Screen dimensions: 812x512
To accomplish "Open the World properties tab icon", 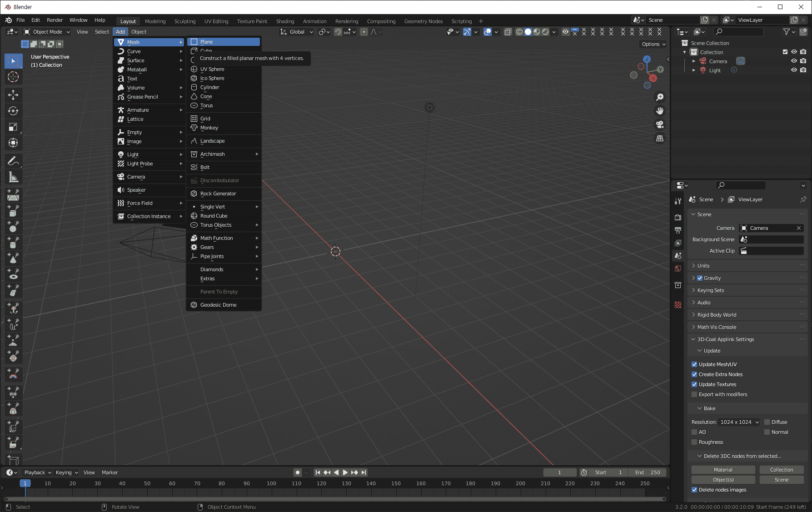I will [x=678, y=268].
